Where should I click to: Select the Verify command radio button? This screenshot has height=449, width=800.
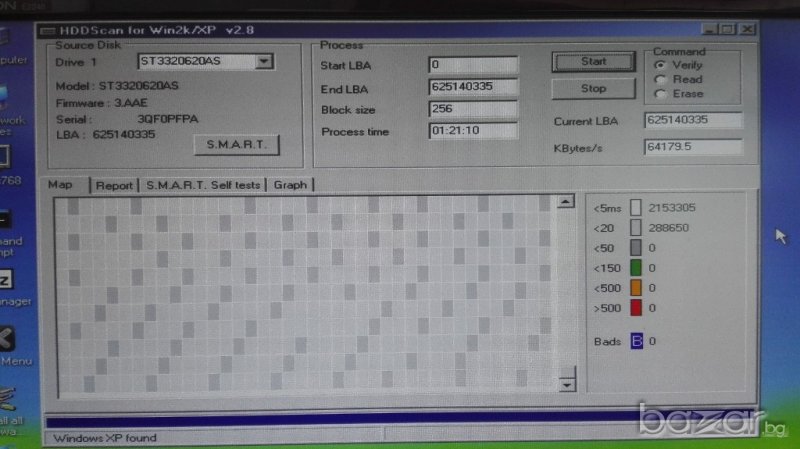(x=660, y=65)
